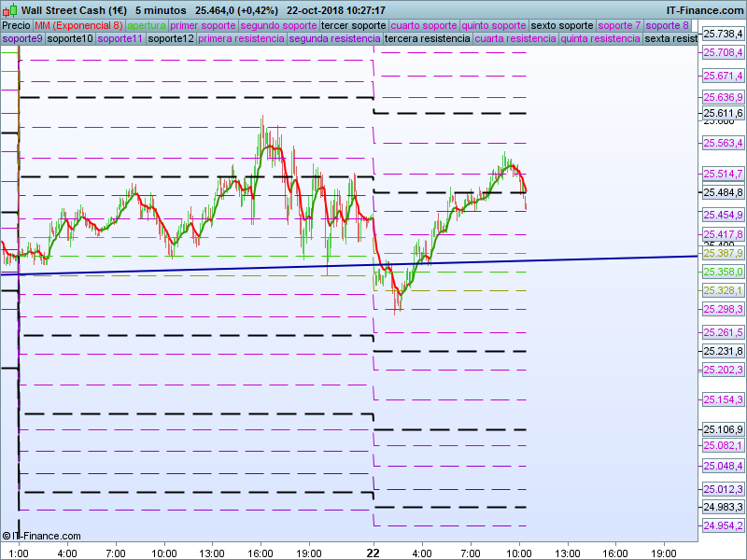
Task: Click the 25.012,3 axis value
Action: pos(723,489)
